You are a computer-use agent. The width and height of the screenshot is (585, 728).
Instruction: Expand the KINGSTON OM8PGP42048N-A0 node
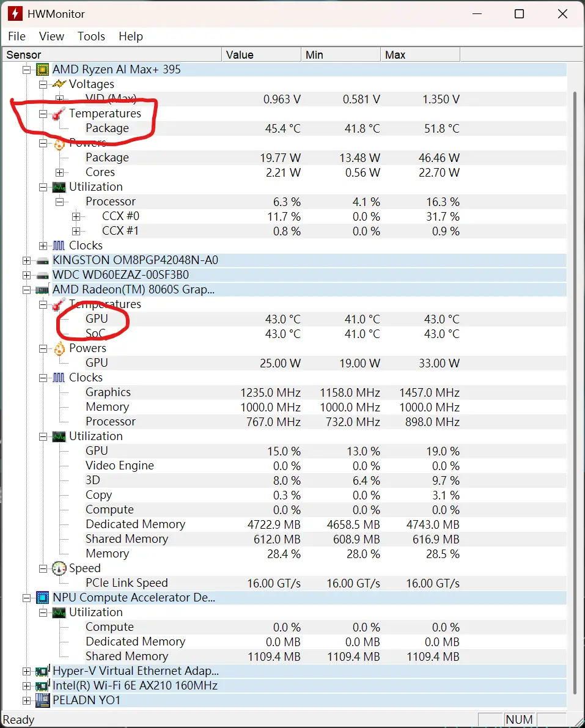click(26, 261)
